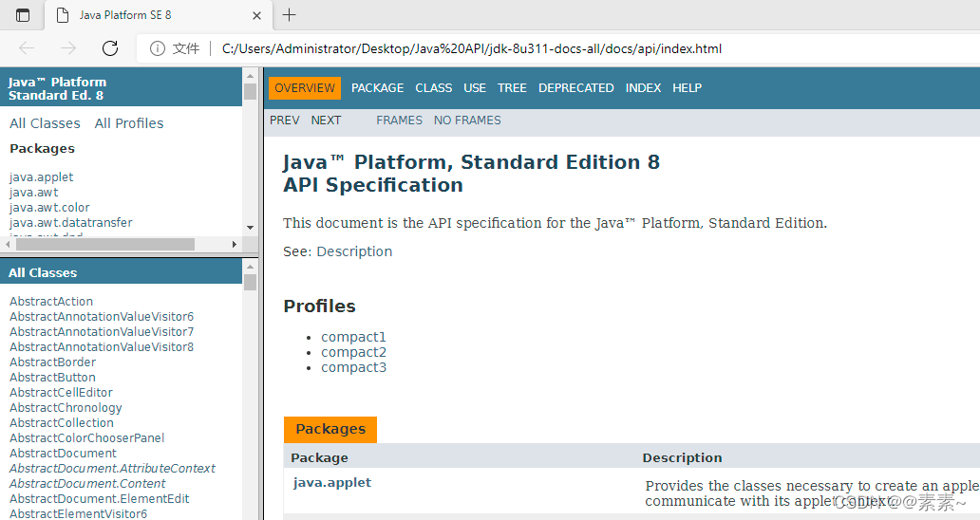Open the compact1 profile
The width and height of the screenshot is (980, 520).
(354, 337)
